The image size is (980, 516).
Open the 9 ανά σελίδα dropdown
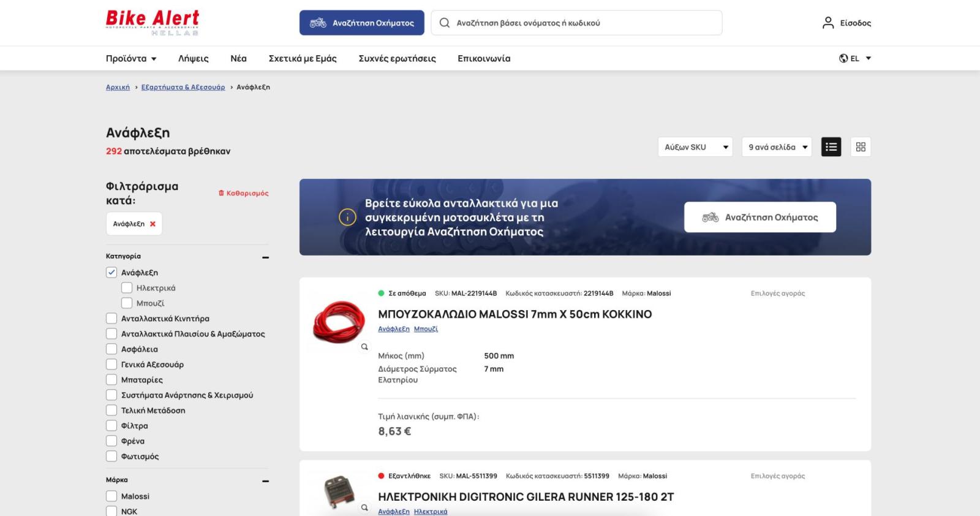[x=777, y=147]
